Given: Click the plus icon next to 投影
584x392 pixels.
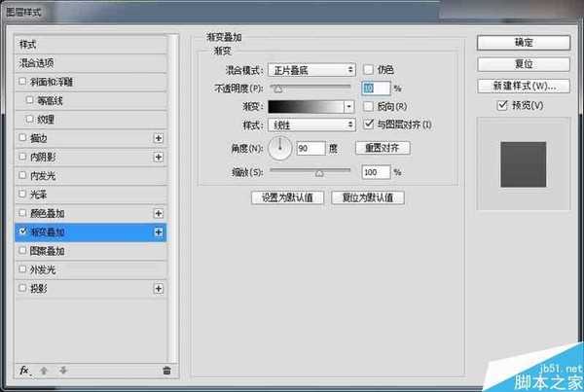Looking at the screenshot, I should click(x=159, y=289).
